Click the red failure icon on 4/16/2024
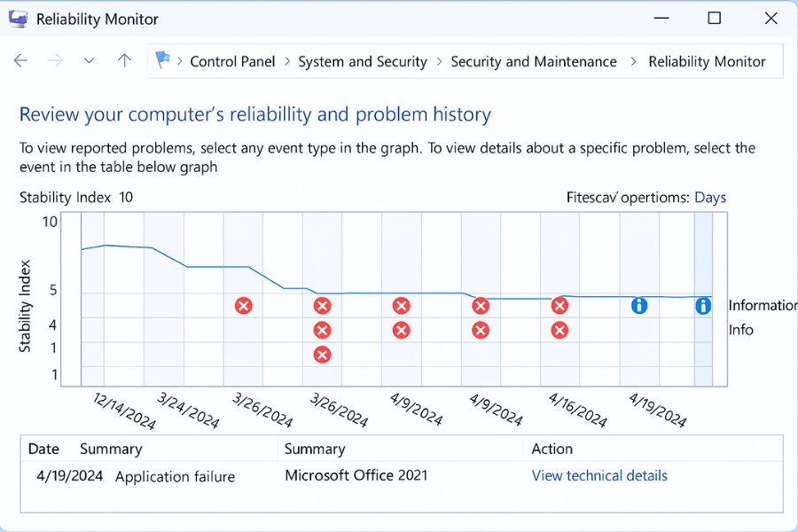This screenshot has width=798, height=532. click(x=559, y=305)
